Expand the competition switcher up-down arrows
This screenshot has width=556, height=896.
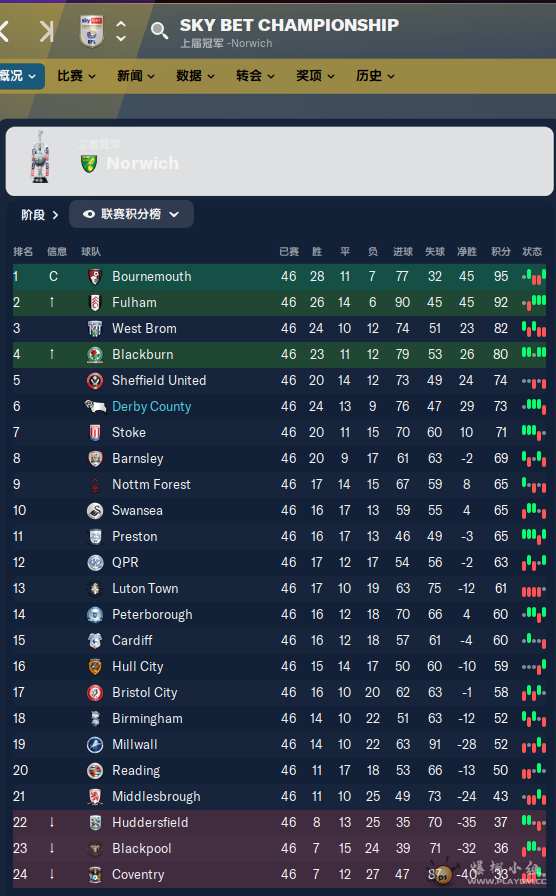click(x=121, y=31)
